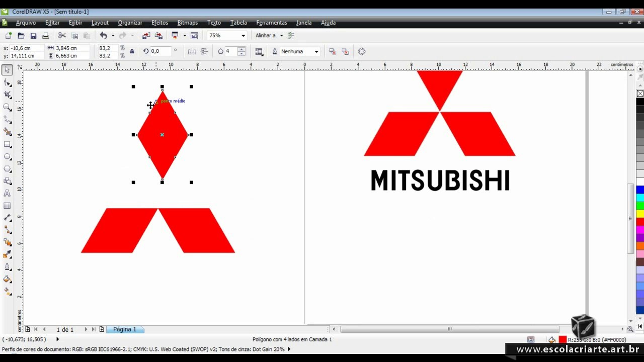This screenshot has height=362, width=644.
Task: Create a new document
Action: click(x=9, y=36)
